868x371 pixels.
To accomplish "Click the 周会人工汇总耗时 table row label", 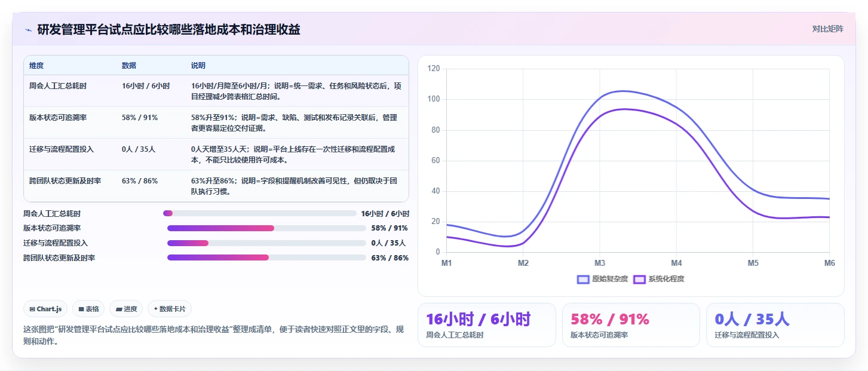I will tap(57, 86).
